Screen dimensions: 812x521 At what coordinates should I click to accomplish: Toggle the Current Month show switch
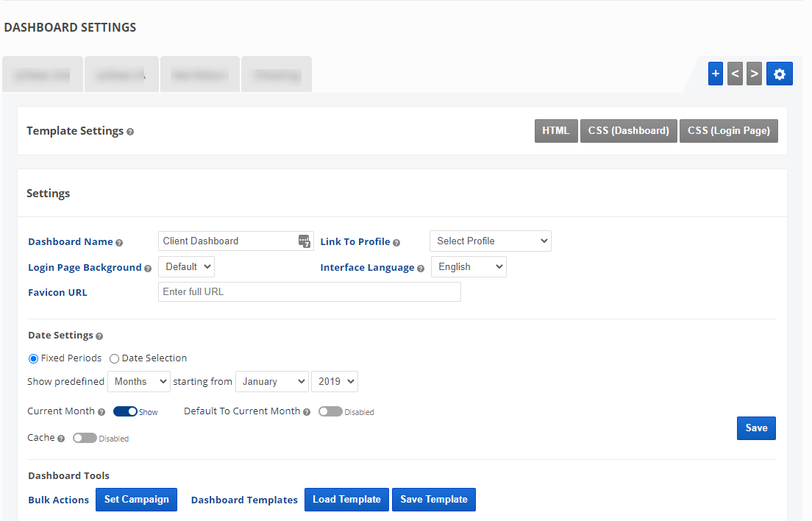point(126,412)
